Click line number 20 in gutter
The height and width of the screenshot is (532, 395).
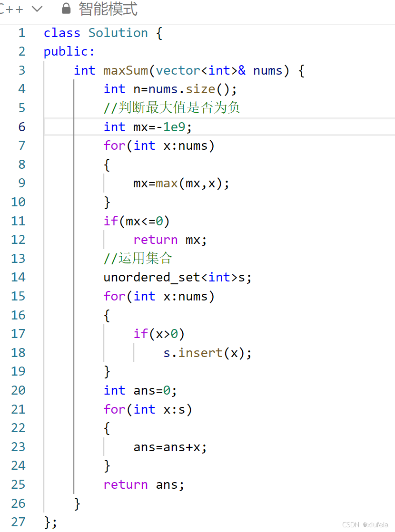[19, 390]
